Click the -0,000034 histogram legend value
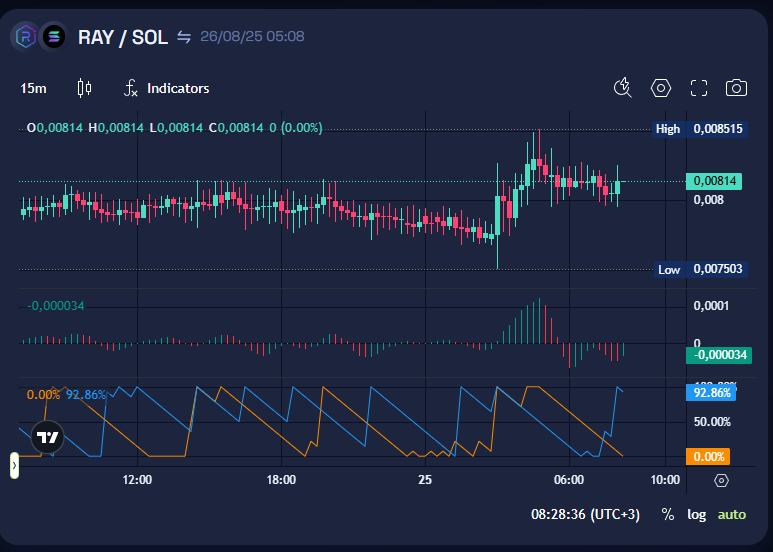The height and width of the screenshot is (552, 773). 56,306
